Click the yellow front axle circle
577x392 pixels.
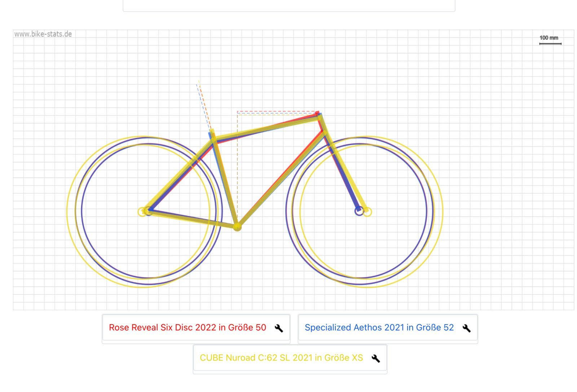pyautogui.click(x=367, y=212)
